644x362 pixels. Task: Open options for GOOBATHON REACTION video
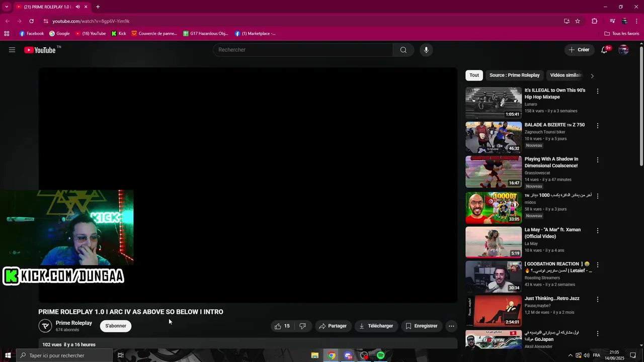(x=598, y=265)
